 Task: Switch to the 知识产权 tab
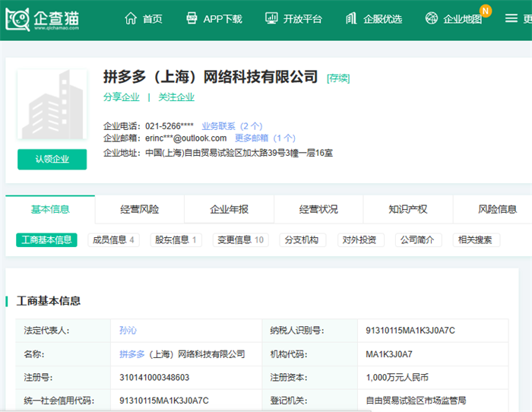408,209
